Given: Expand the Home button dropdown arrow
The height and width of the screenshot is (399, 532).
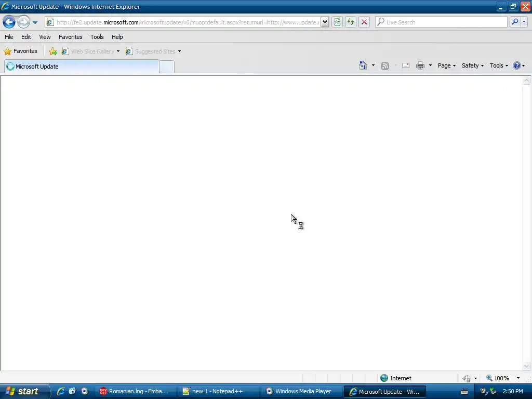Looking at the screenshot, I should 373,65.
